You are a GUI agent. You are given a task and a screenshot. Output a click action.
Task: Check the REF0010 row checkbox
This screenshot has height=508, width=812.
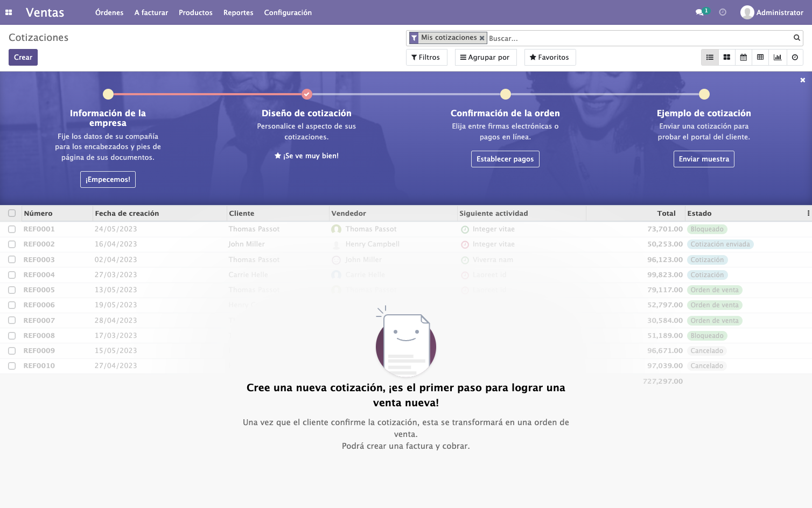12,366
